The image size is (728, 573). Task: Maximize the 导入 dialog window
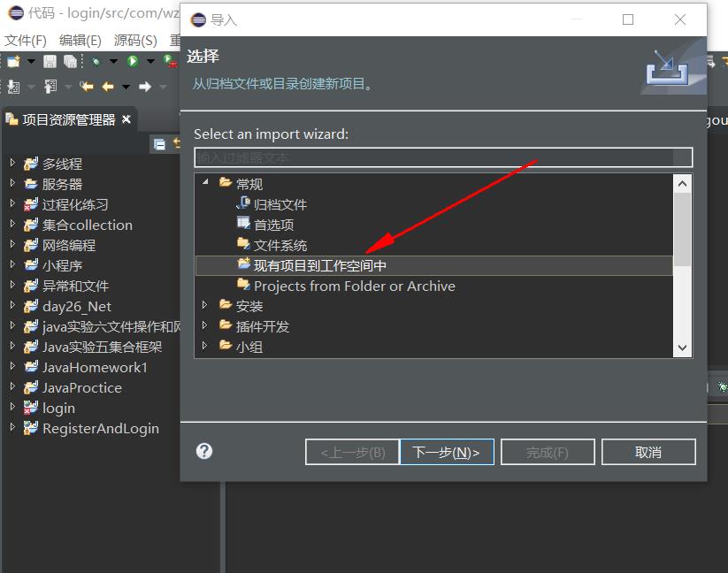click(x=628, y=19)
